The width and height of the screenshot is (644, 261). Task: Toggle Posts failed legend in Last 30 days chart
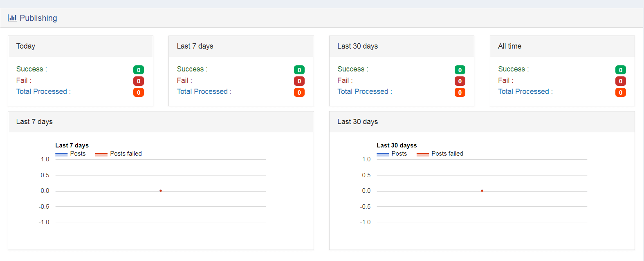(440, 154)
